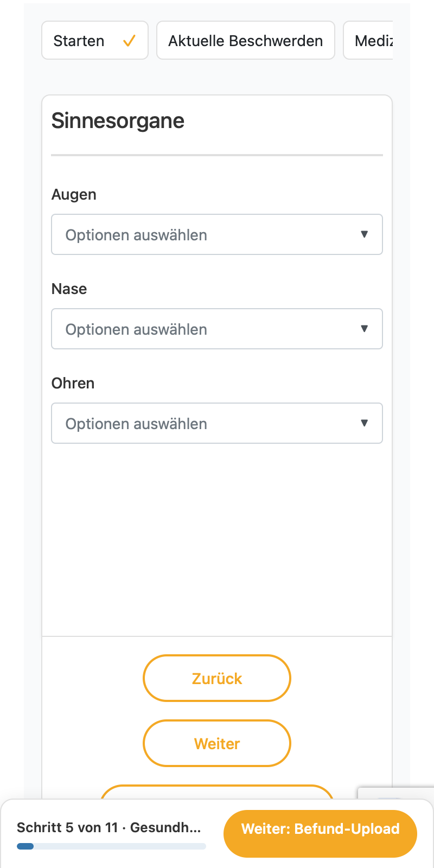
Task: Switch to the Starten tab
Action: (x=95, y=40)
